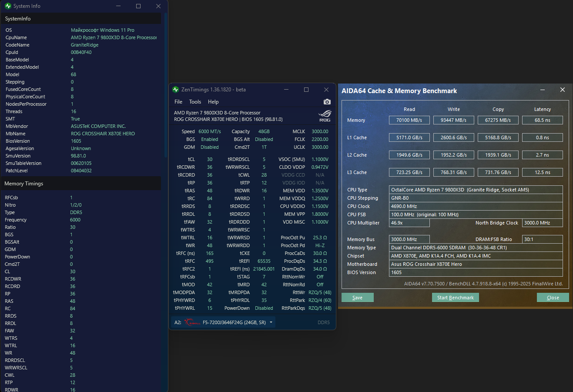Click the Capacity value 48GB in ZenTimings
Viewport: 573px width, 392px height.
pos(264,131)
